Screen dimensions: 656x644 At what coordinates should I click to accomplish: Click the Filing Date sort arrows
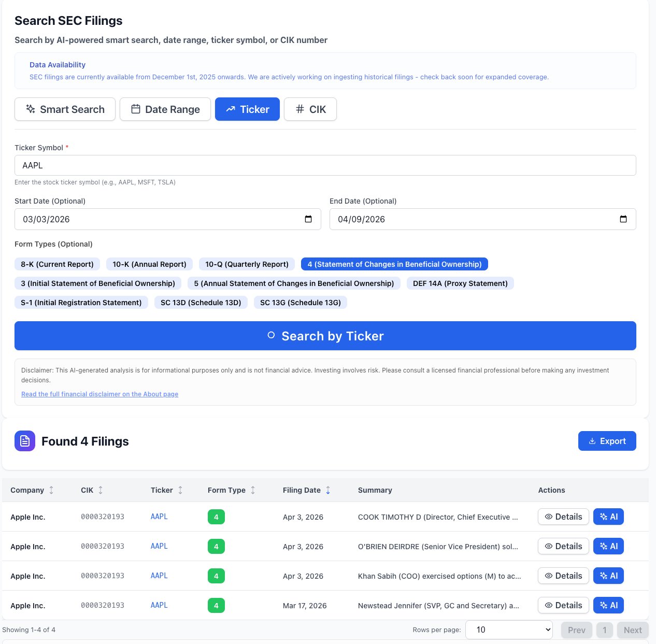tap(327, 490)
